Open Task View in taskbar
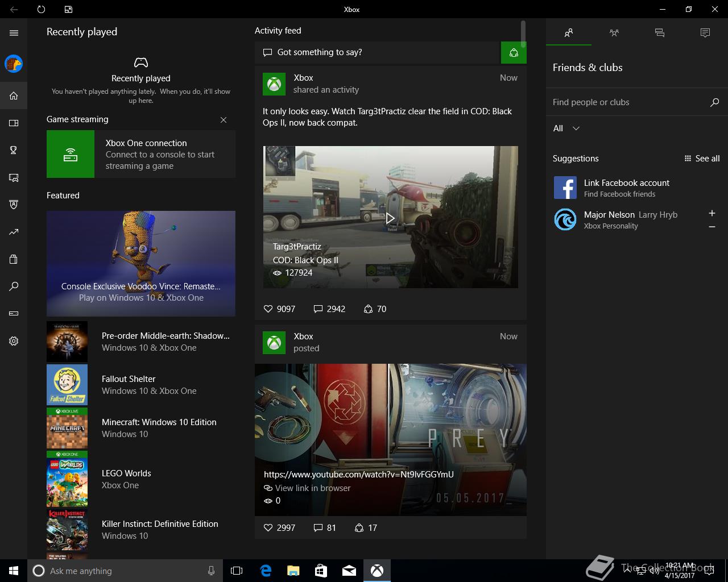Viewport: 728px width, 582px height. [x=237, y=571]
